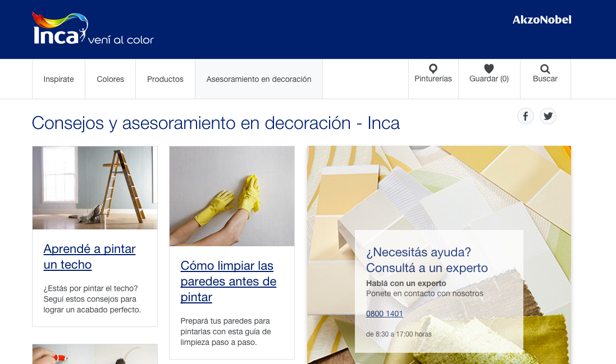Click 'Ponete en contacto con nosotros' text
Screen dimensions: 616x364
click(425, 293)
